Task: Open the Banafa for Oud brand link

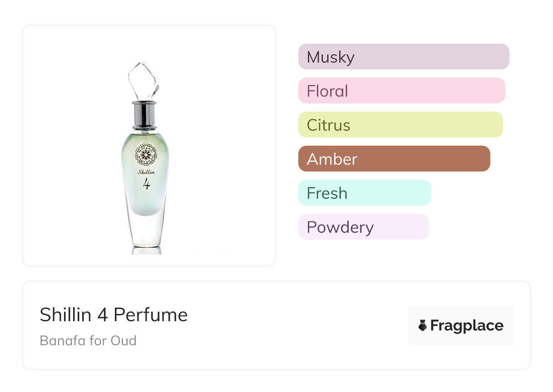Action: click(x=88, y=340)
